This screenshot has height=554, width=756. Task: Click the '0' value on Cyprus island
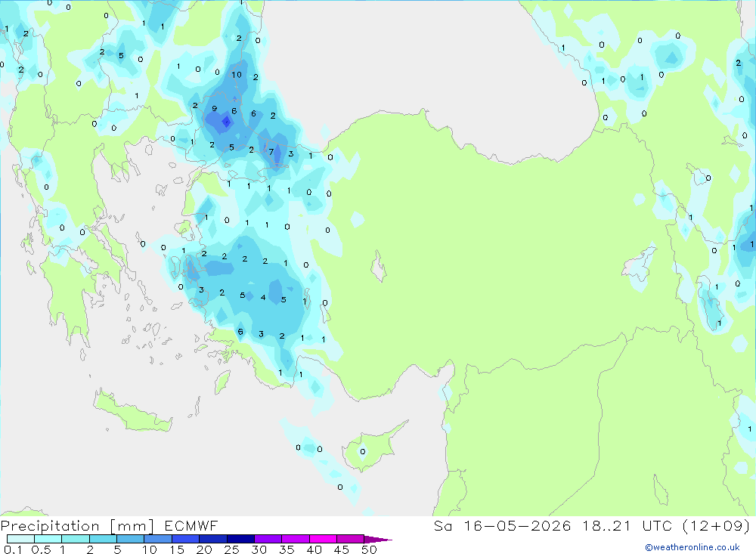(x=363, y=452)
